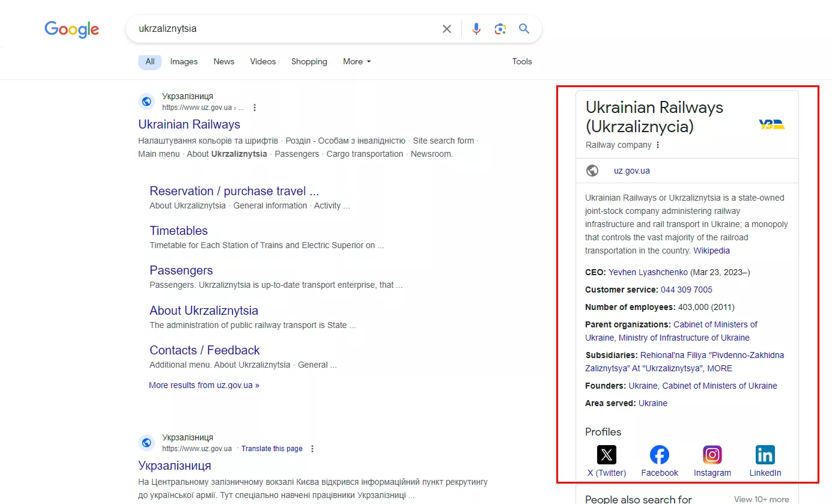832x504 pixels.
Task: Switch to the Videos tab
Action: point(263,61)
